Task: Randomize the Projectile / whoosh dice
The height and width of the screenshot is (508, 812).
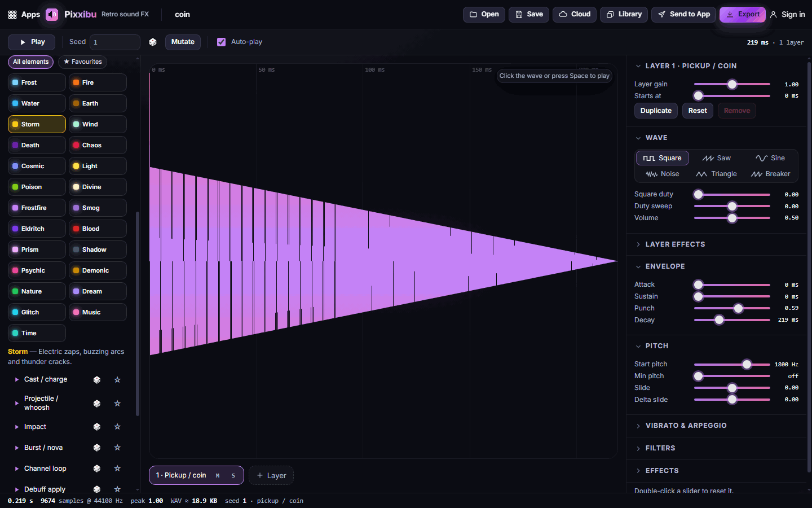Action: coord(97,404)
